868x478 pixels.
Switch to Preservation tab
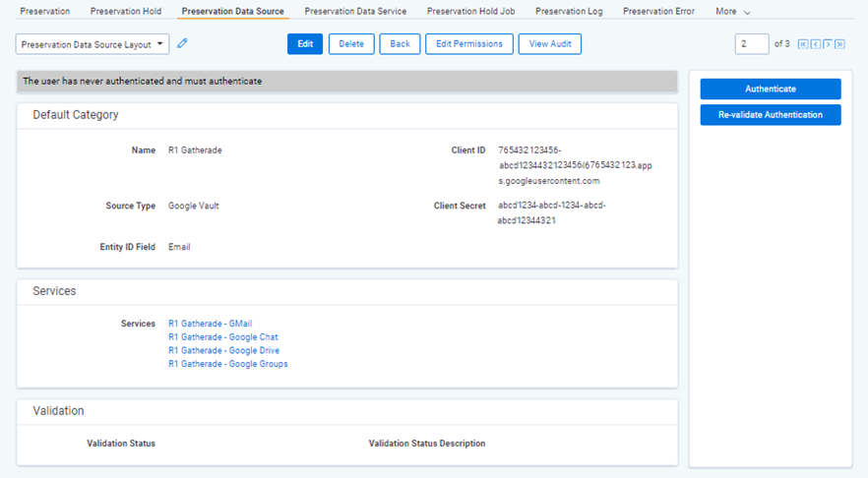[45, 11]
